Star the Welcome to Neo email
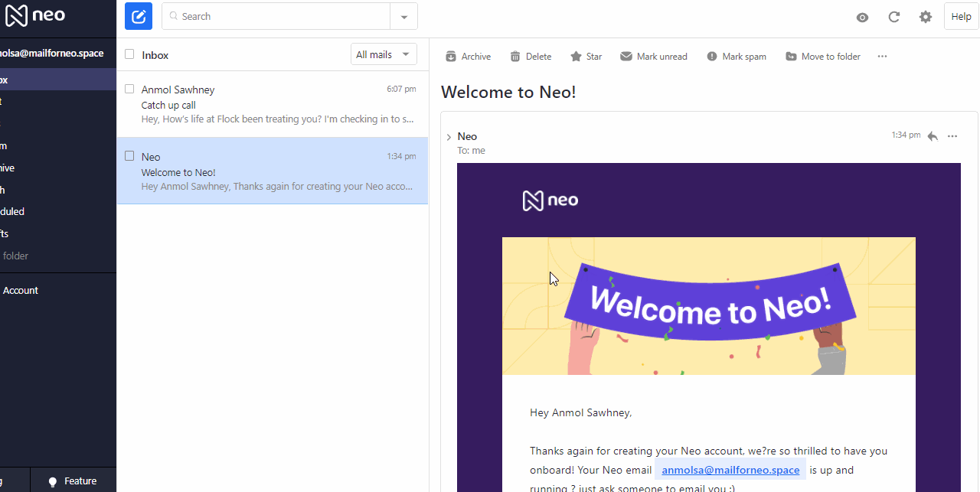This screenshot has width=980, height=492. 586,57
